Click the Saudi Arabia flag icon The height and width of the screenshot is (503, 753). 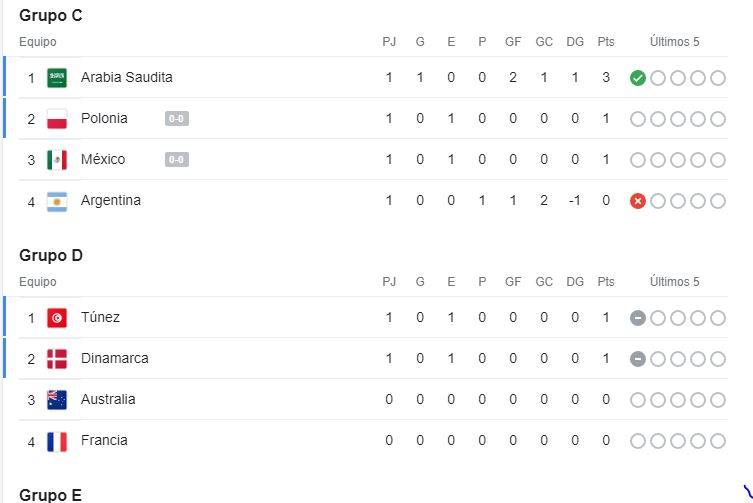coord(57,78)
